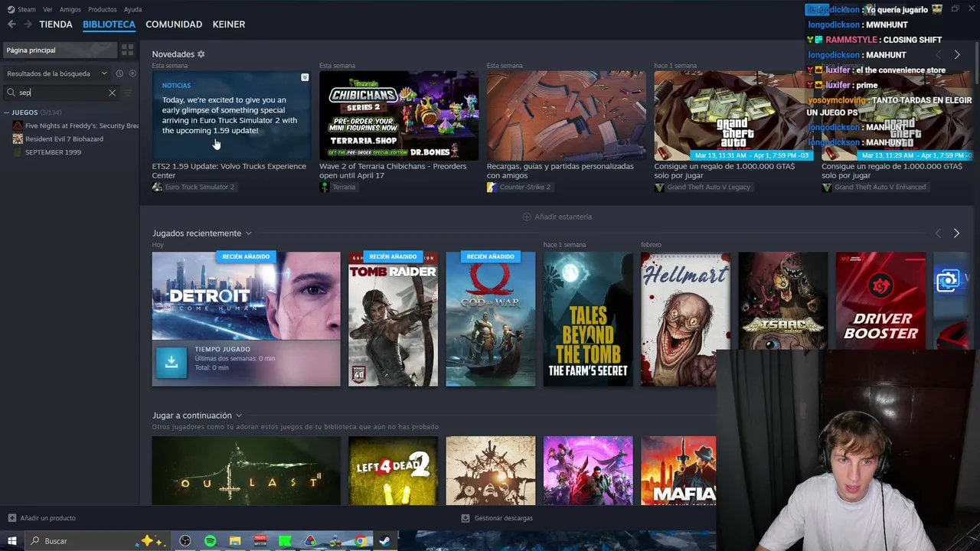The width and height of the screenshot is (980, 551).
Task: Switch to grid collections view icon
Action: point(127,50)
